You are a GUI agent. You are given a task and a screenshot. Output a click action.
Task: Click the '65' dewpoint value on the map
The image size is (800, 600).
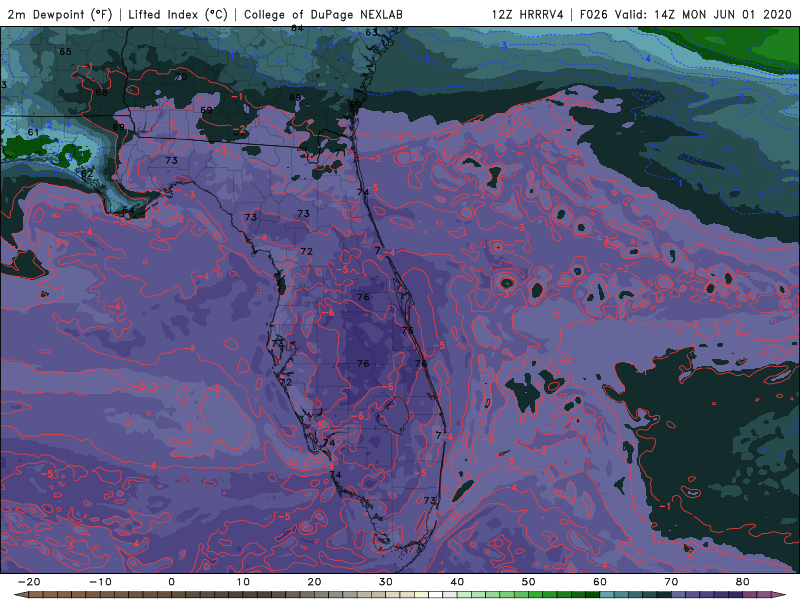pos(65,52)
